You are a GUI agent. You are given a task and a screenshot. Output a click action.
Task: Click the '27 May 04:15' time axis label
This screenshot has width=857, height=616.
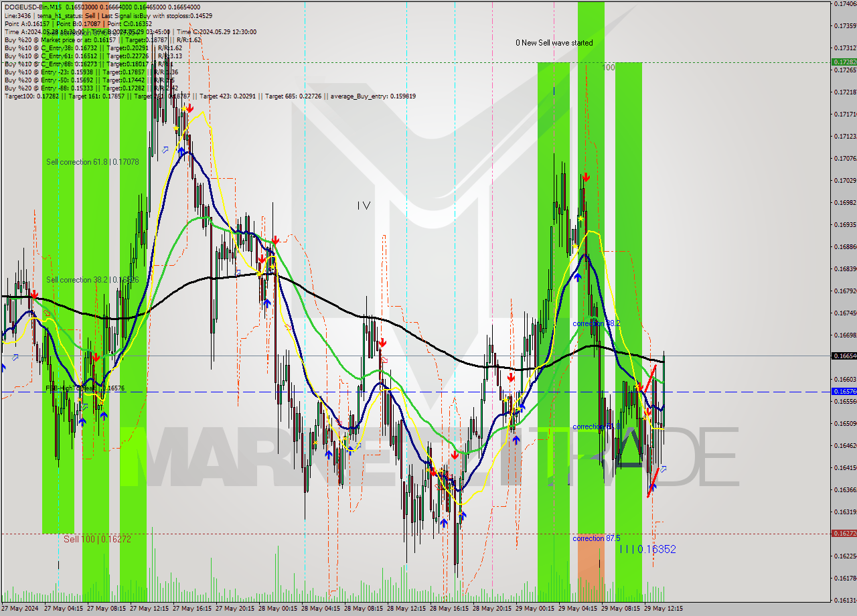coord(64,609)
